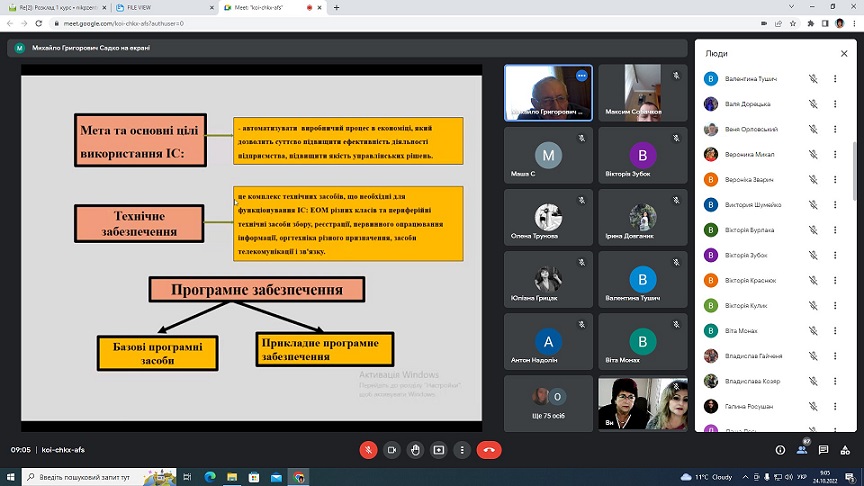
Task: Open options for Вікторія Краснюк
Action: coord(835,280)
